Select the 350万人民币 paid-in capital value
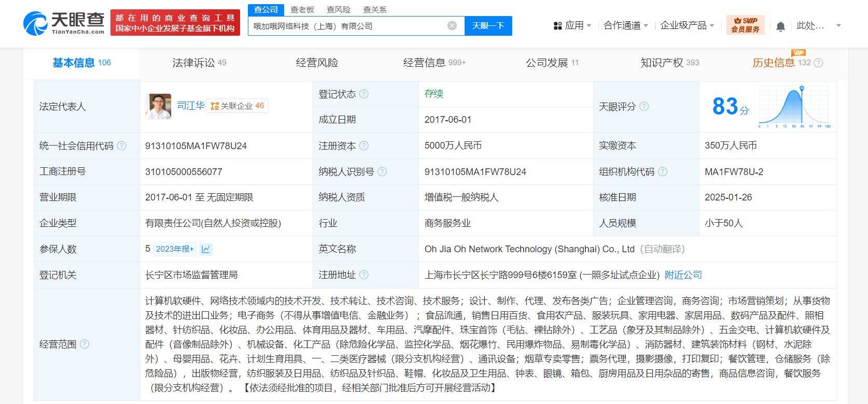The width and height of the screenshot is (868, 404). [x=731, y=146]
